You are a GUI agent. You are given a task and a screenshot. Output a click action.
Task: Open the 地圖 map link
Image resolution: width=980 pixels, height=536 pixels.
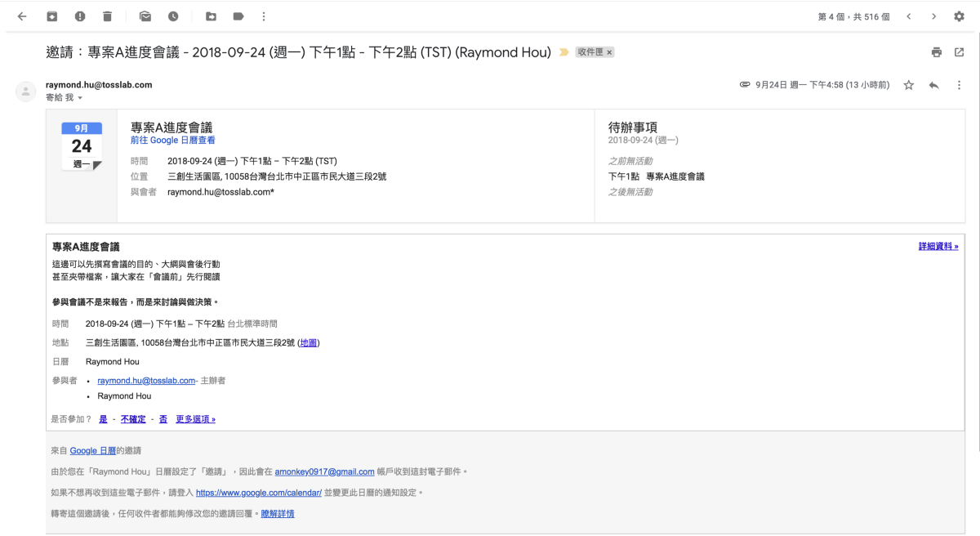pos(309,342)
